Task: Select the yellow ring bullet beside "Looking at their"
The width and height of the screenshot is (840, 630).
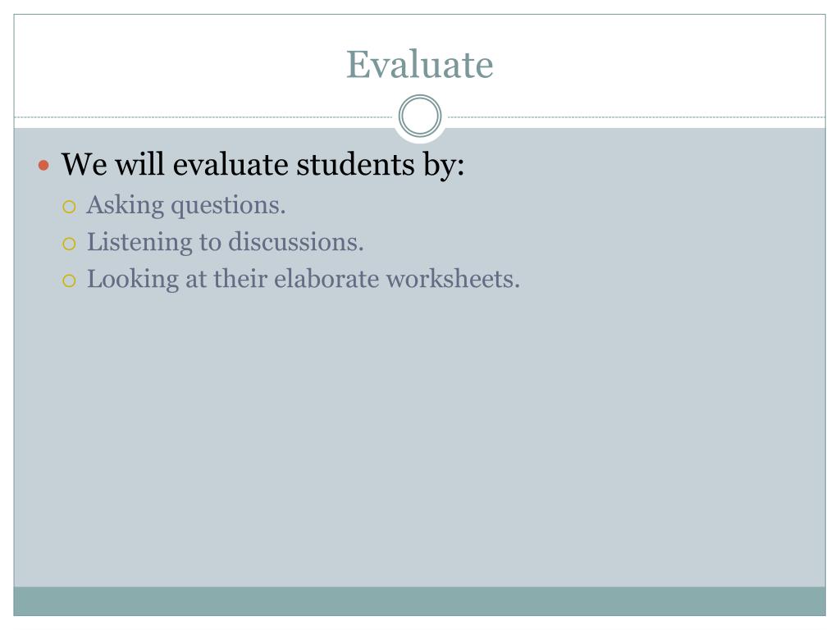Action: tap(69, 281)
